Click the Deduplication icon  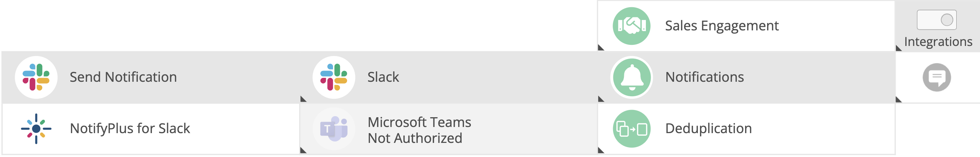point(631,129)
